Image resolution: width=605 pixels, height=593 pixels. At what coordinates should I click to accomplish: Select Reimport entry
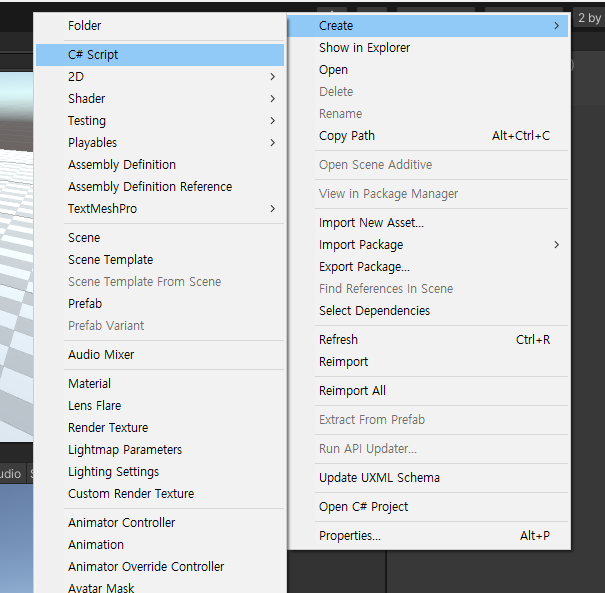pyautogui.click(x=428, y=362)
